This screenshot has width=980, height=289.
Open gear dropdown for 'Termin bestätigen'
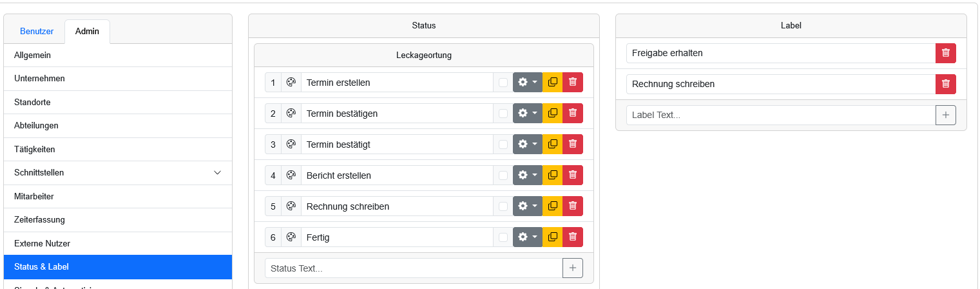tap(528, 114)
